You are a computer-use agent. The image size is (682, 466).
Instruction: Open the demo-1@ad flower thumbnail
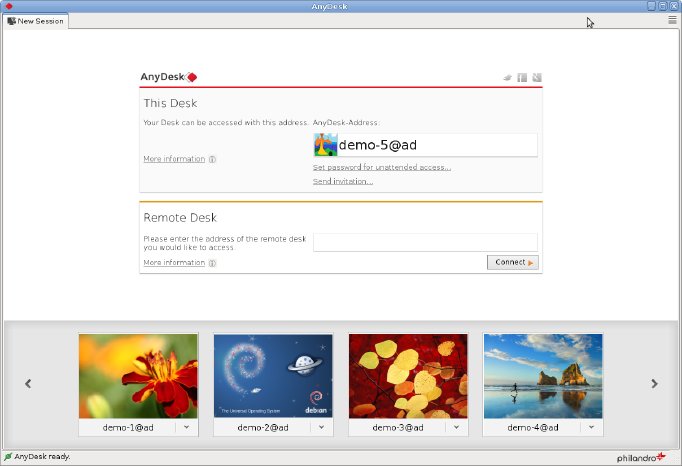[x=138, y=376]
